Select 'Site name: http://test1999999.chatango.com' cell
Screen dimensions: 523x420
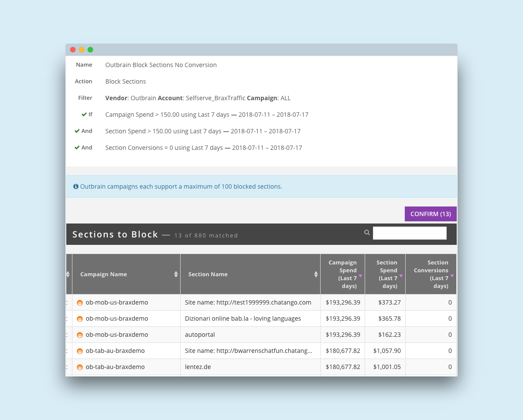point(250,302)
